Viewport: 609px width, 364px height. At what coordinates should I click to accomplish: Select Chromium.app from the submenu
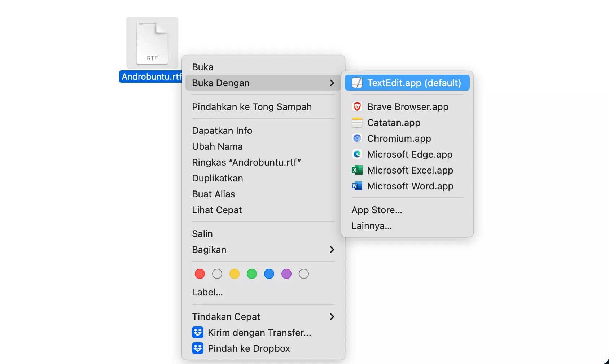pos(399,139)
